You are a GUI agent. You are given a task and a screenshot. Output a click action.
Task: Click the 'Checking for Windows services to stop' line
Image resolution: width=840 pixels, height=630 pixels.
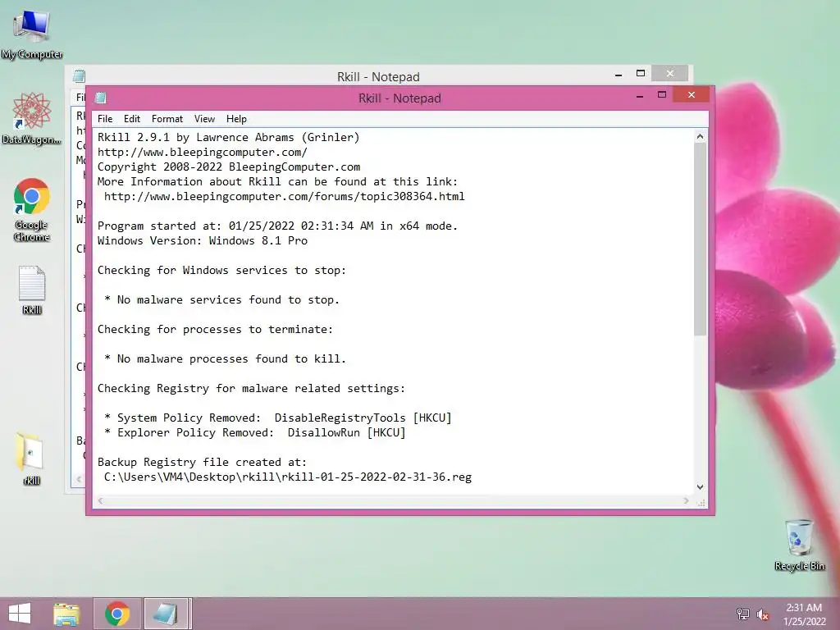click(x=221, y=270)
